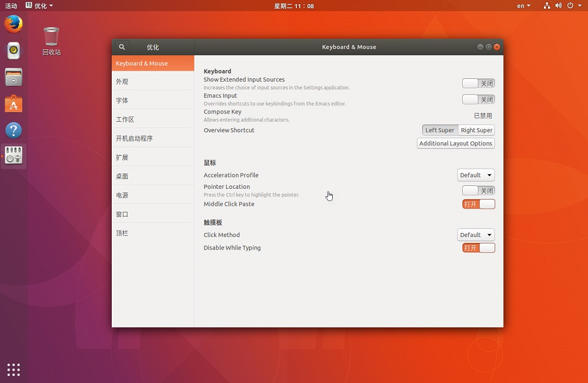Enable Show Extended Input Sources switch
Screen dimensions: 588x383
(x=478, y=84)
